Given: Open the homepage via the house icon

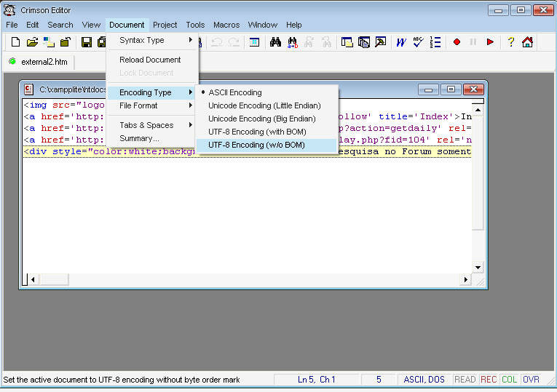Looking at the screenshot, I should pos(528,42).
